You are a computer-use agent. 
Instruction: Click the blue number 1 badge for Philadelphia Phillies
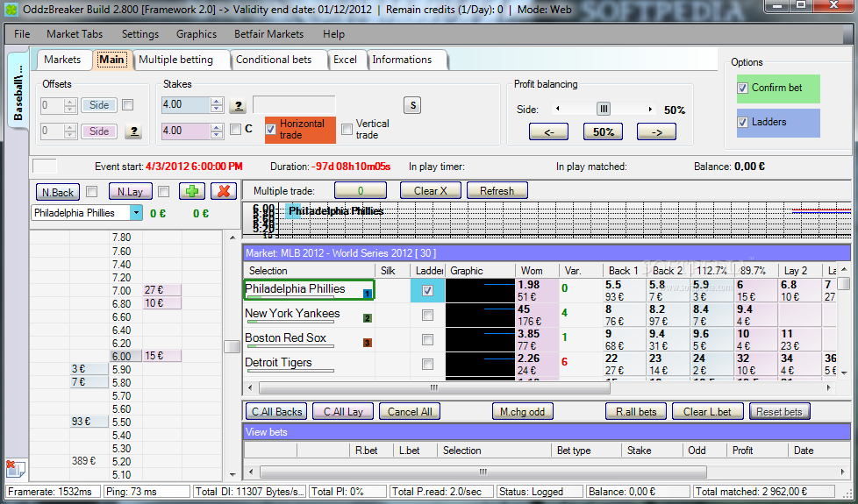[x=368, y=295]
